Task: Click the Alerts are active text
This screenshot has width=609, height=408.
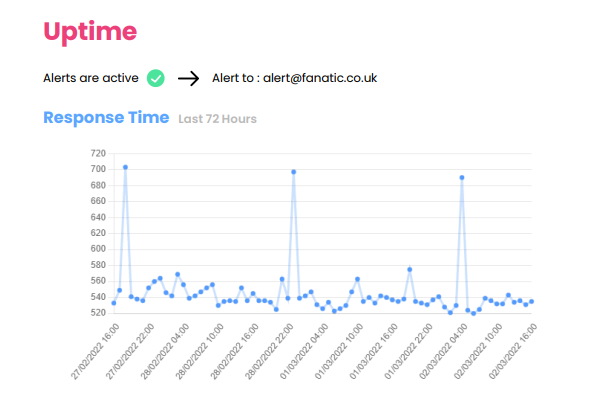Action: (91, 78)
